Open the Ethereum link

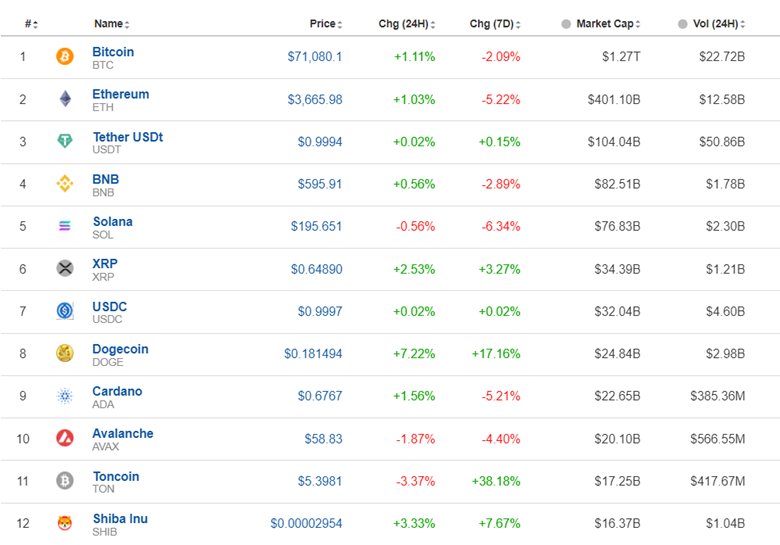coord(120,94)
